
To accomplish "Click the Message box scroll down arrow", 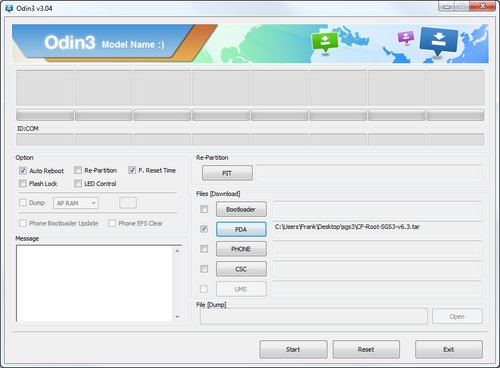I will click(177, 317).
